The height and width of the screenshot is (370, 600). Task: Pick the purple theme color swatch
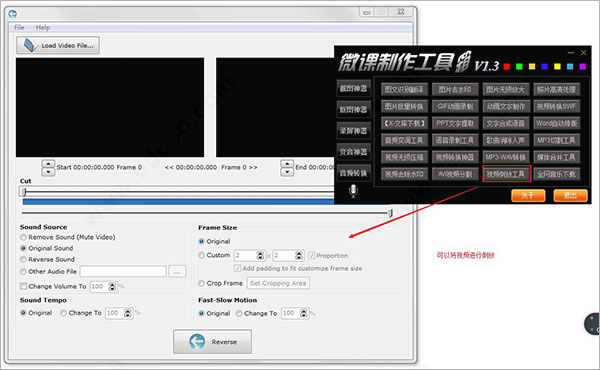tap(583, 67)
